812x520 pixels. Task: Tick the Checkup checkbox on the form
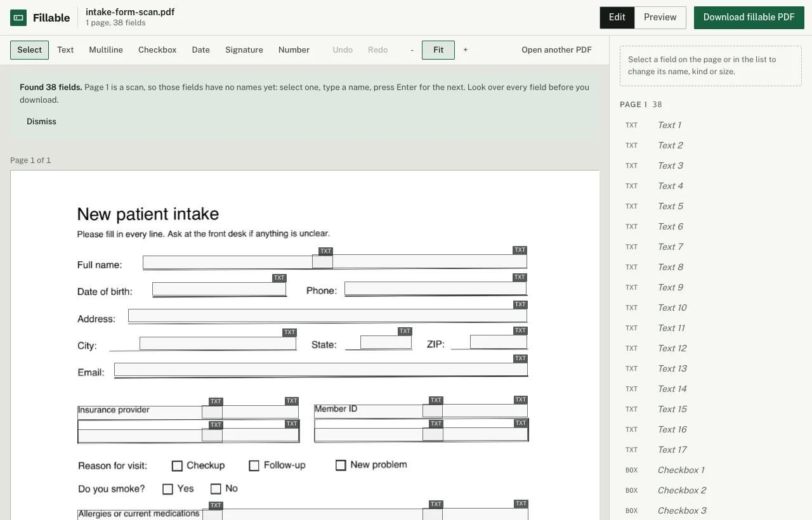tap(177, 466)
